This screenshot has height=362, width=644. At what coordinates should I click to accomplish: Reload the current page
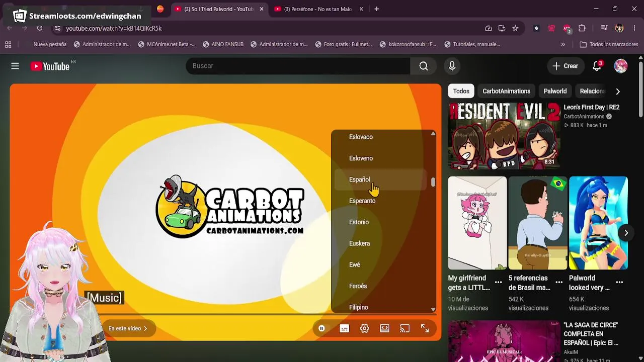40,28
